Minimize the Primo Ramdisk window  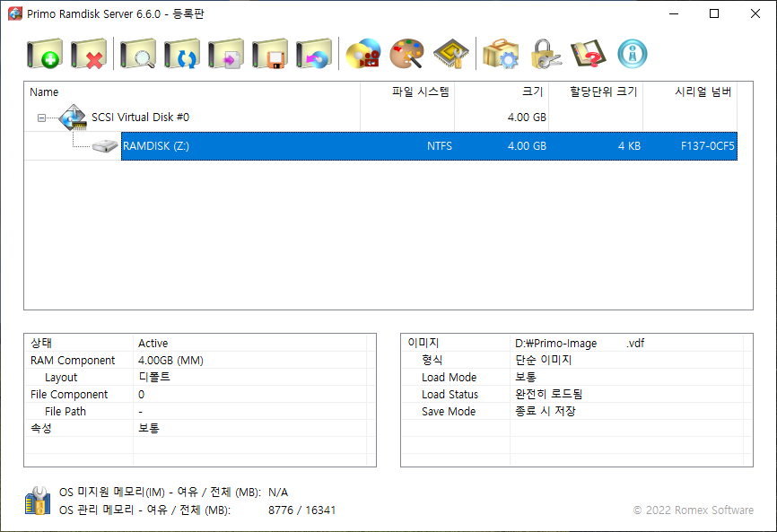pyautogui.click(x=674, y=13)
